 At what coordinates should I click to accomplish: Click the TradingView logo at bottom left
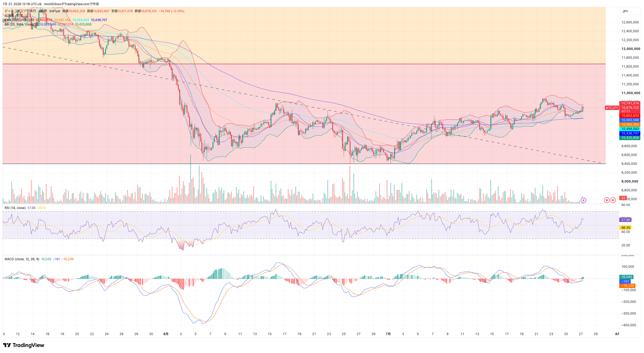tap(24, 345)
